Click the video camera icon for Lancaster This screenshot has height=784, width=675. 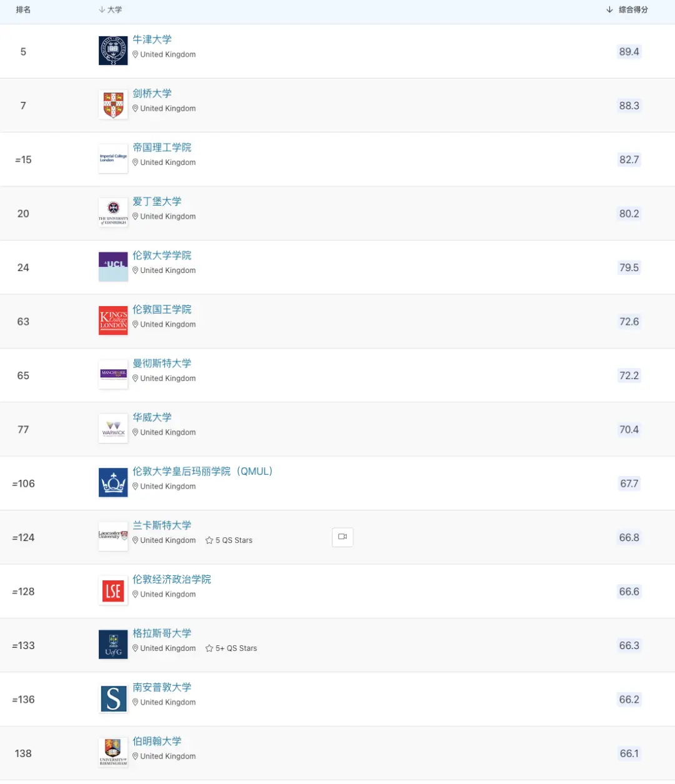pyautogui.click(x=342, y=537)
